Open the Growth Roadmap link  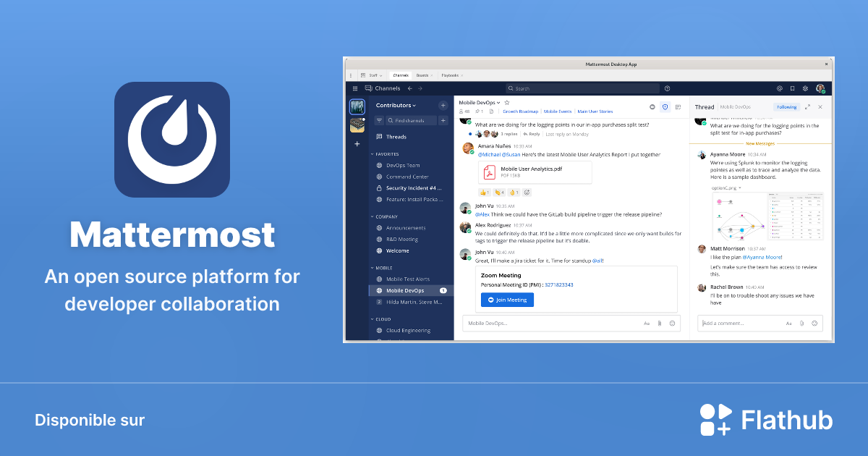521,111
